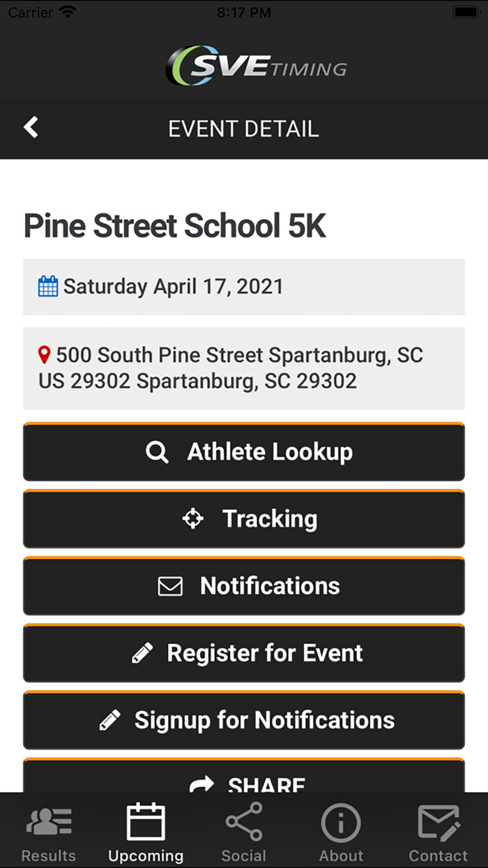Tap the Saturday April 17, 2021 date
This screenshot has height=868, width=488.
tap(173, 287)
